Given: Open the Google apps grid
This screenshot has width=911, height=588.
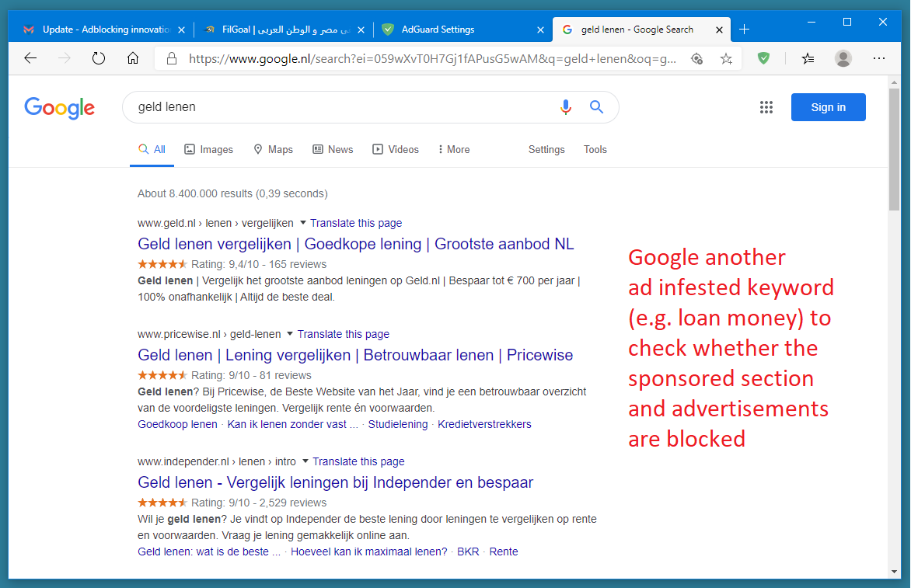Looking at the screenshot, I should tap(766, 107).
